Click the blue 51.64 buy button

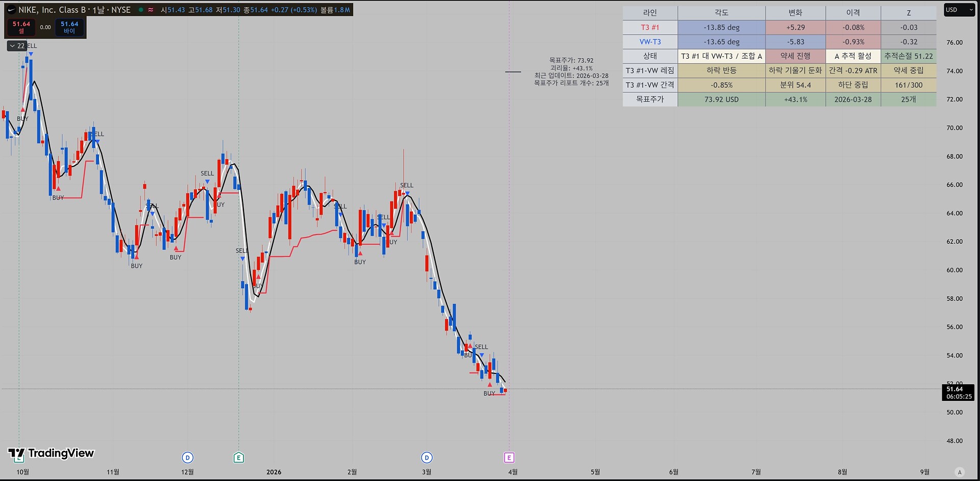point(69,27)
